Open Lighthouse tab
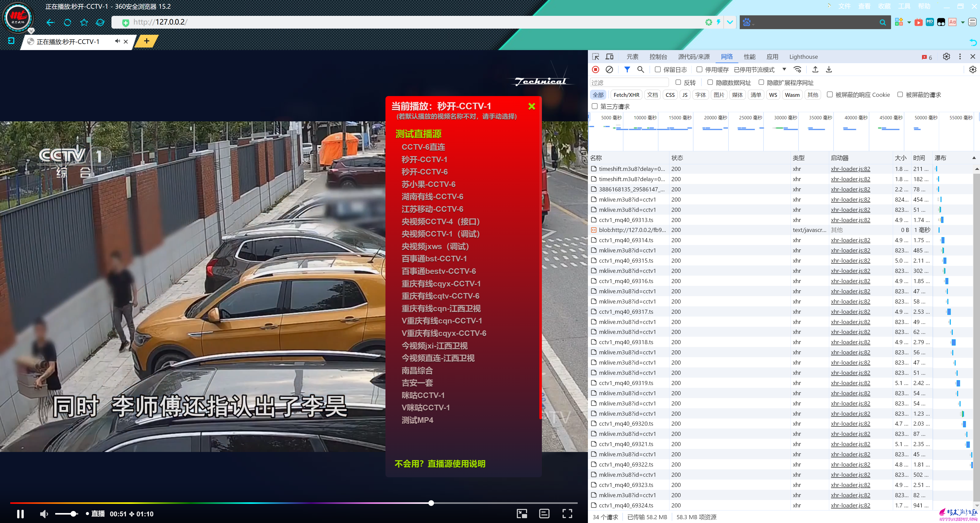This screenshot has height=523, width=980. pyautogui.click(x=803, y=57)
